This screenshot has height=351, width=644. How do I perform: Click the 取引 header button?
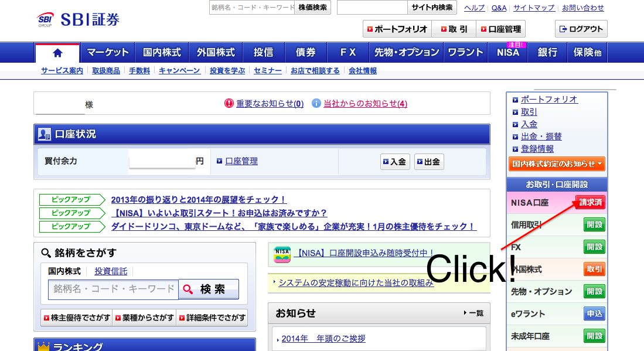tap(454, 29)
